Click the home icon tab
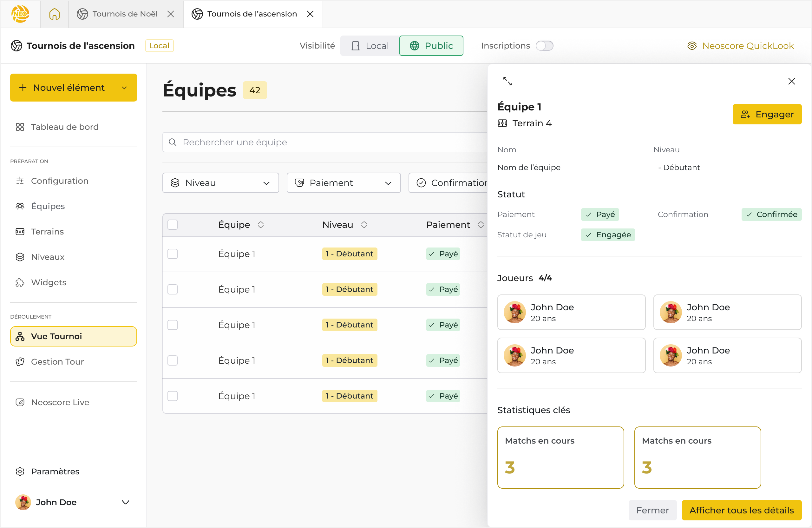Viewport: 812px width, 528px height. [x=54, y=14]
